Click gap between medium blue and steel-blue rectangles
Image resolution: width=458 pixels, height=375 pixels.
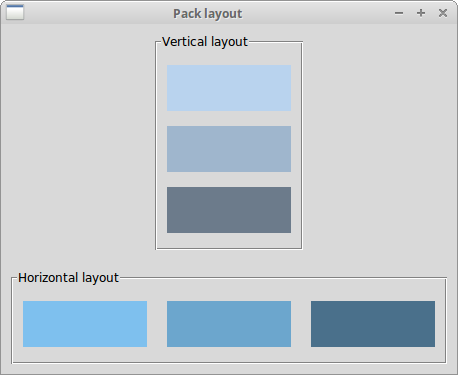tap(301, 324)
